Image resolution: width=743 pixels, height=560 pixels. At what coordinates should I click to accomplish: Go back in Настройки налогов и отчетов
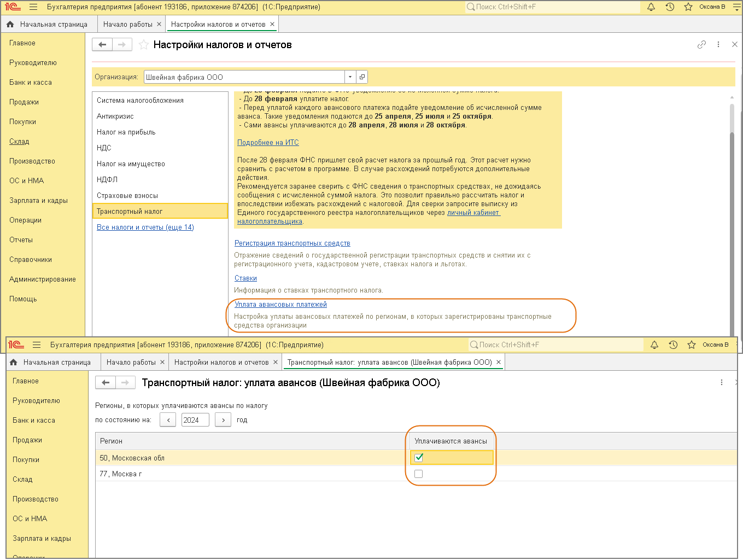pyautogui.click(x=102, y=44)
